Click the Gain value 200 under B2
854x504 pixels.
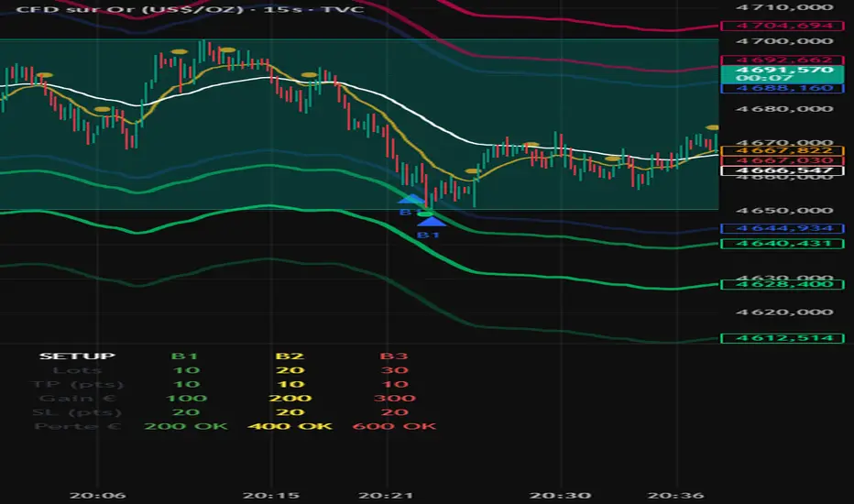coord(290,399)
